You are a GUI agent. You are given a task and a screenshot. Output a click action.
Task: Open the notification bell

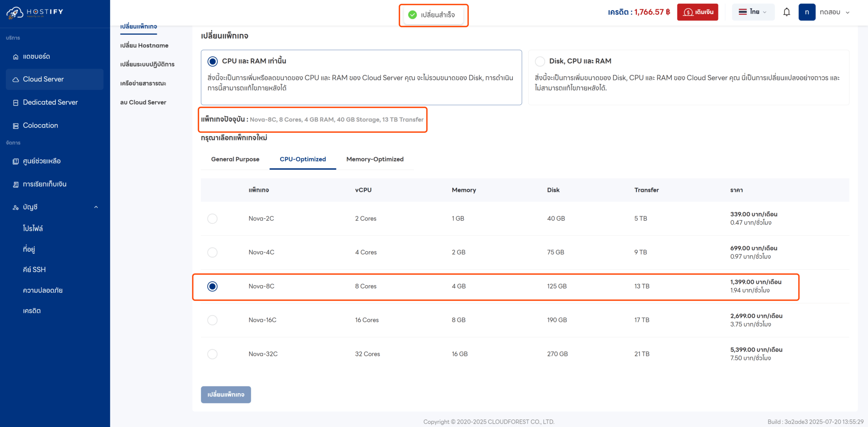point(786,12)
